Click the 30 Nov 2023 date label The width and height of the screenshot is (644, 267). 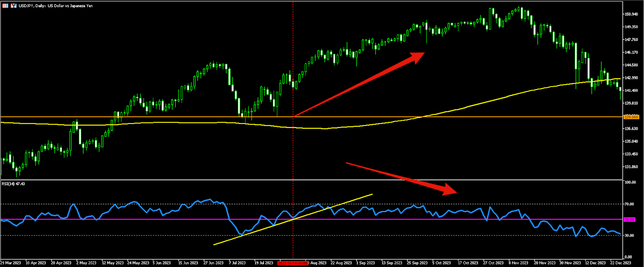pos(570,263)
